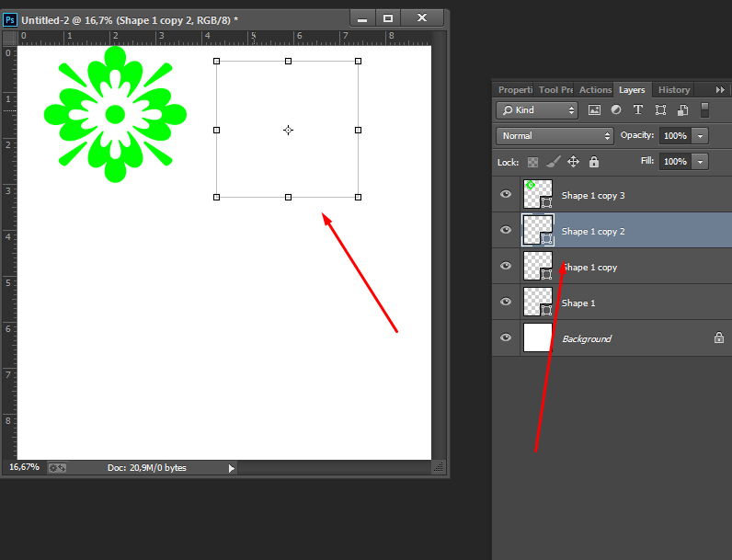Click top-left transform handle

tap(217, 61)
